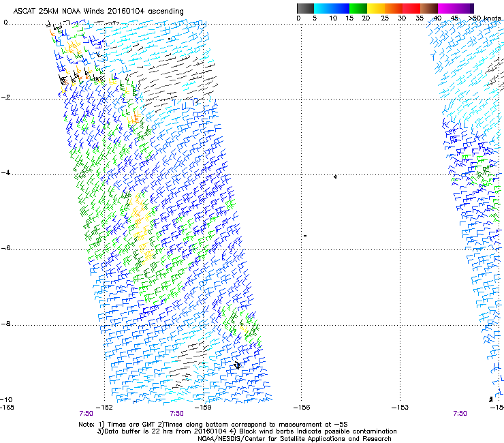504x443 pixels.
Task: Click the brown 35-40 knots legend segment
Action: [429, 8]
